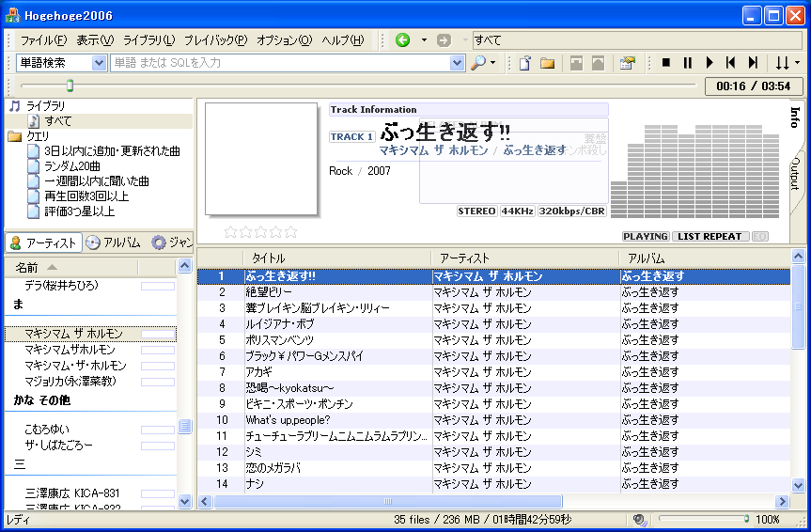The width and height of the screenshot is (811, 532).
Task: Click the track list horizontal scrollbar right arrow
Action: pyautogui.click(x=782, y=502)
